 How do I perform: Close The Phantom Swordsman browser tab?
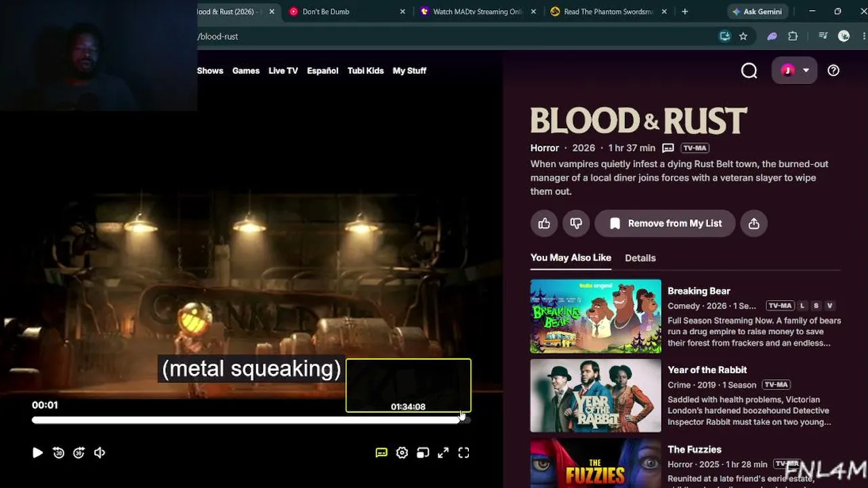tap(664, 12)
